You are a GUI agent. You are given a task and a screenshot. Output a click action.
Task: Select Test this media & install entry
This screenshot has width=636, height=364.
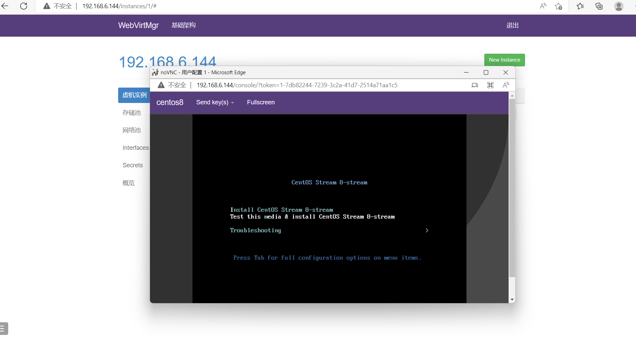coord(312,217)
